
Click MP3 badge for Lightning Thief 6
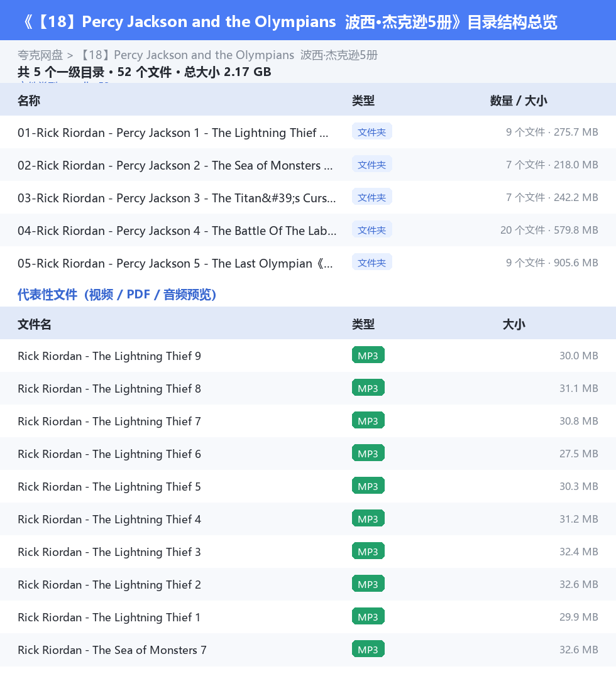(368, 454)
